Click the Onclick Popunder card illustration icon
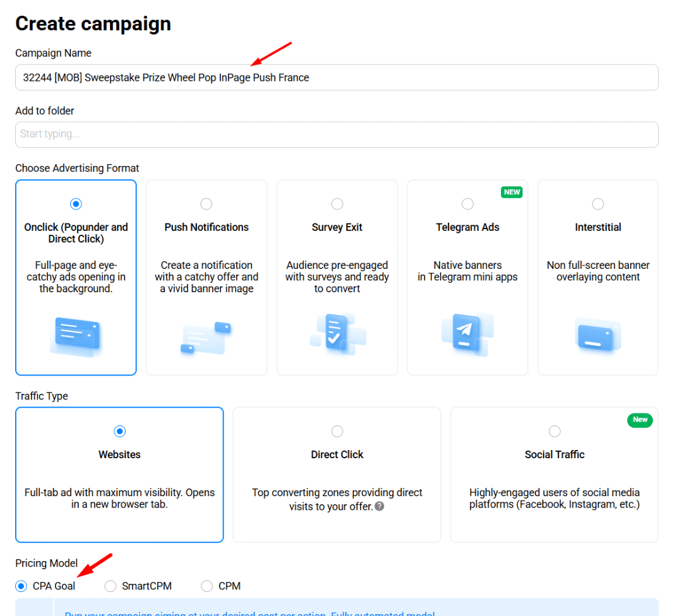682x616 pixels. pyautogui.click(x=76, y=337)
